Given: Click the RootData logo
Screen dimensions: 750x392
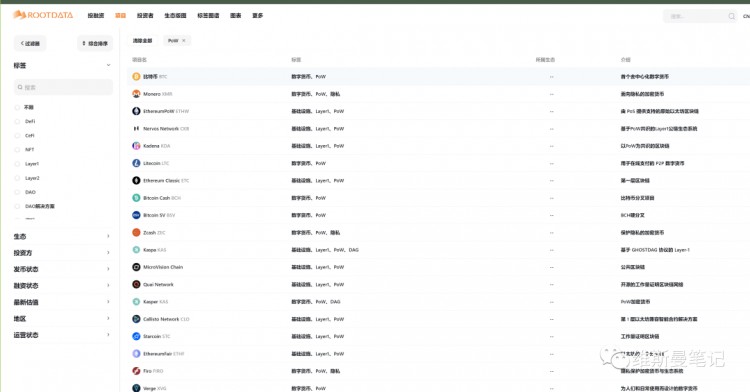Looking at the screenshot, I should (43, 15).
